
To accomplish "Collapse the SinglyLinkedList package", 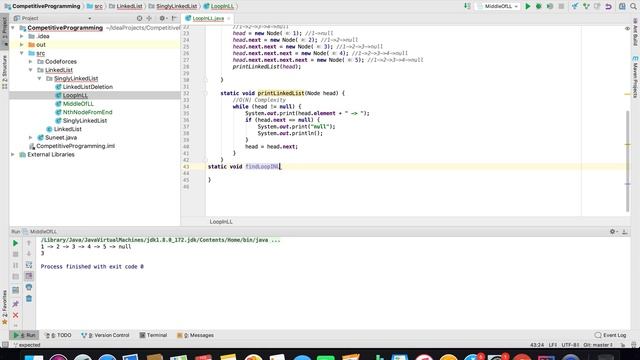I will (40, 78).
